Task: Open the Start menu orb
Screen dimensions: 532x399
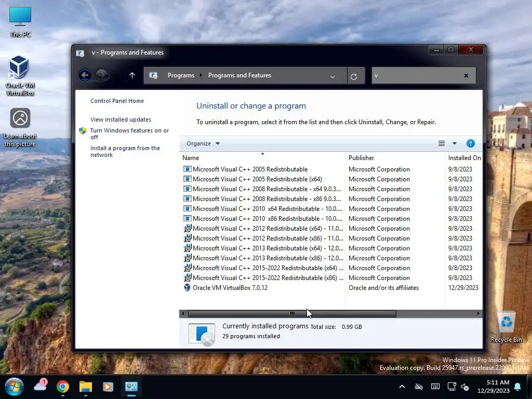Action: click(14, 387)
